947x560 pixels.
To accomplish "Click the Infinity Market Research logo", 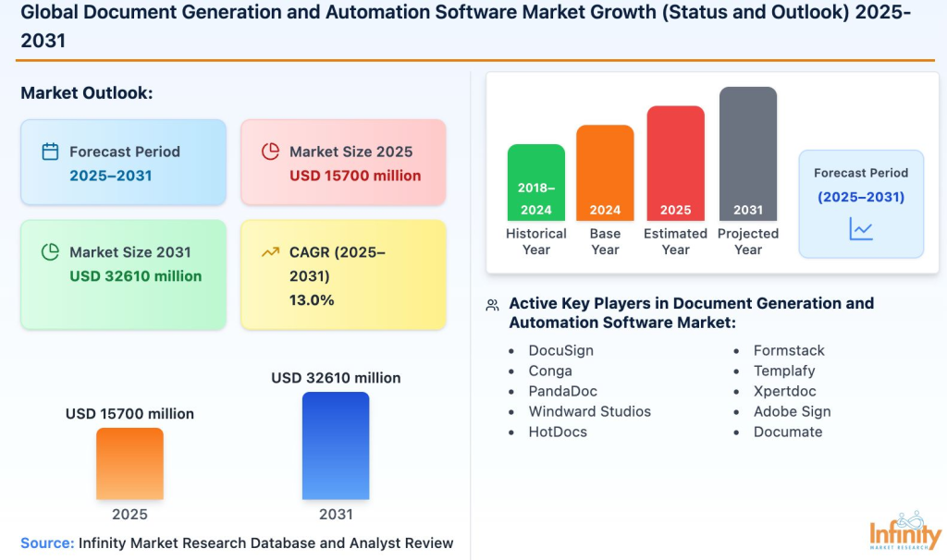I will pyautogui.click(x=905, y=530).
